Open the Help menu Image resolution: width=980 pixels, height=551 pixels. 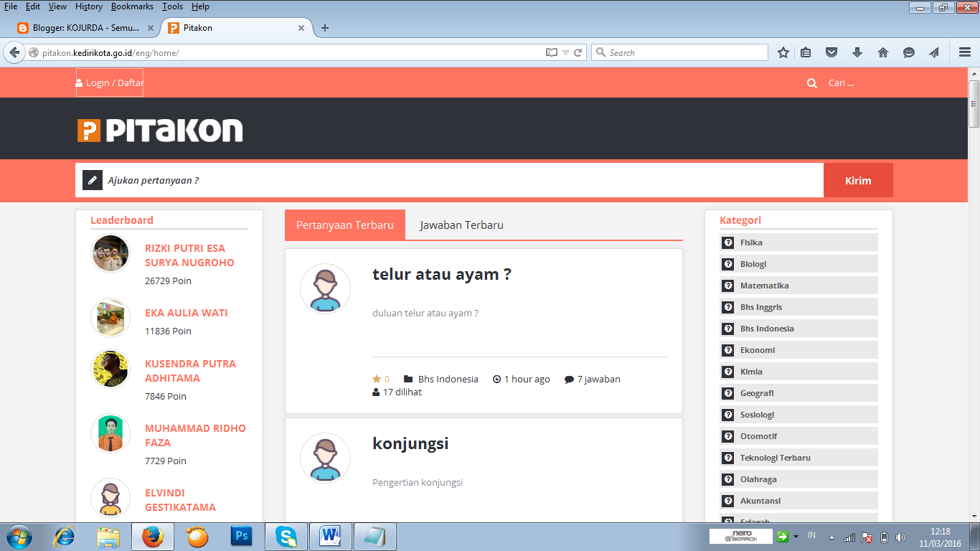coord(200,6)
